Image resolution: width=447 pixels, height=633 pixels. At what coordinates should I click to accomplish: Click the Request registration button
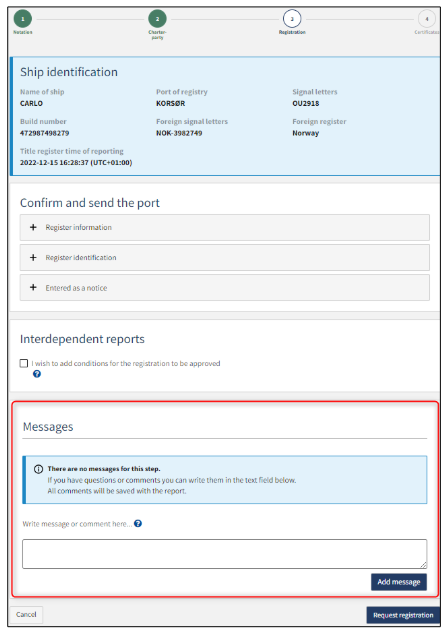click(x=403, y=615)
